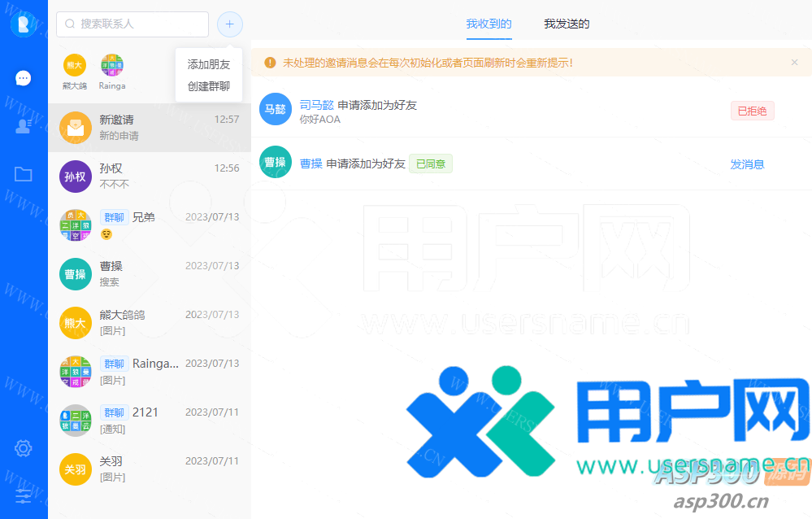Dismiss the orange invitation notice banner

794,63
